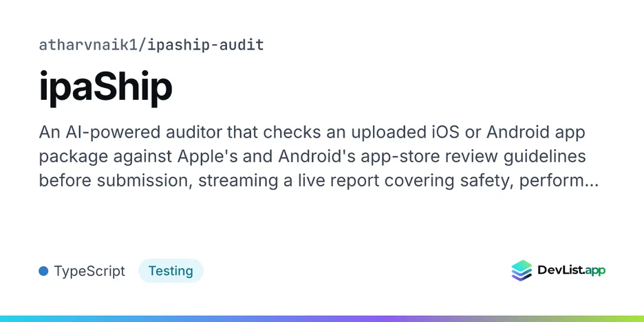Click the DevList stacked layers logo icon
Screen dimensions: 644x322
[x=522, y=270]
